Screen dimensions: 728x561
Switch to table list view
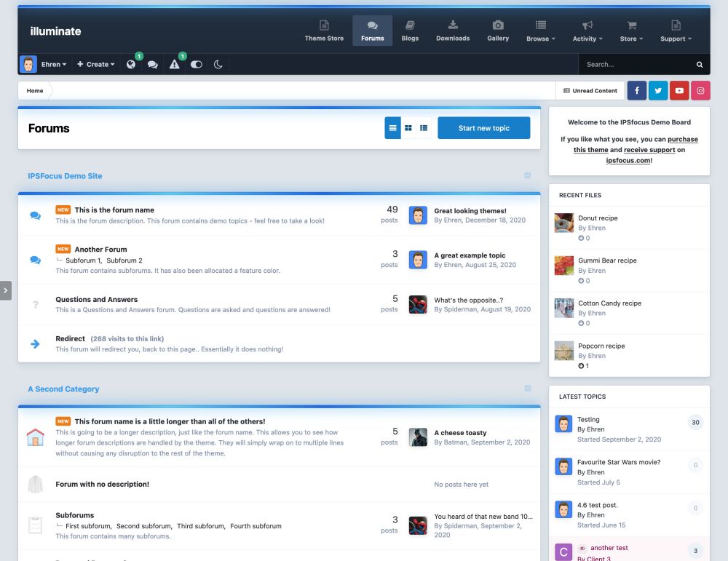click(x=393, y=128)
